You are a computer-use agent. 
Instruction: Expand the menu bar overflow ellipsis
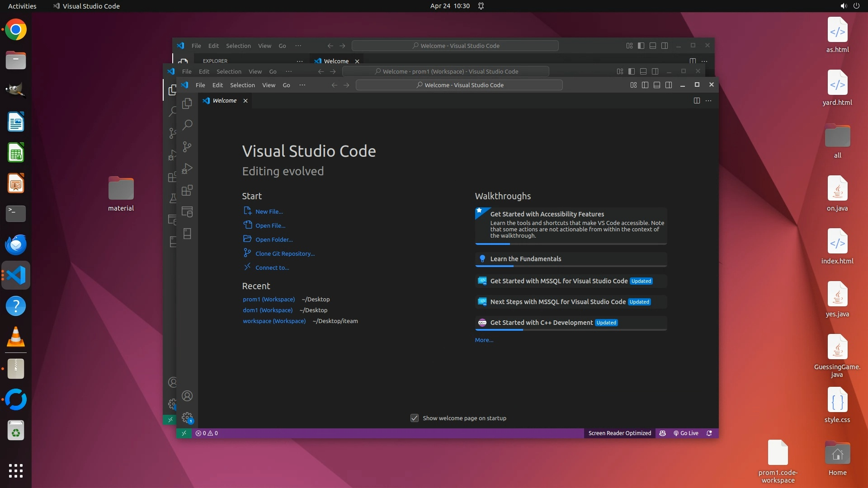point(302,85)
